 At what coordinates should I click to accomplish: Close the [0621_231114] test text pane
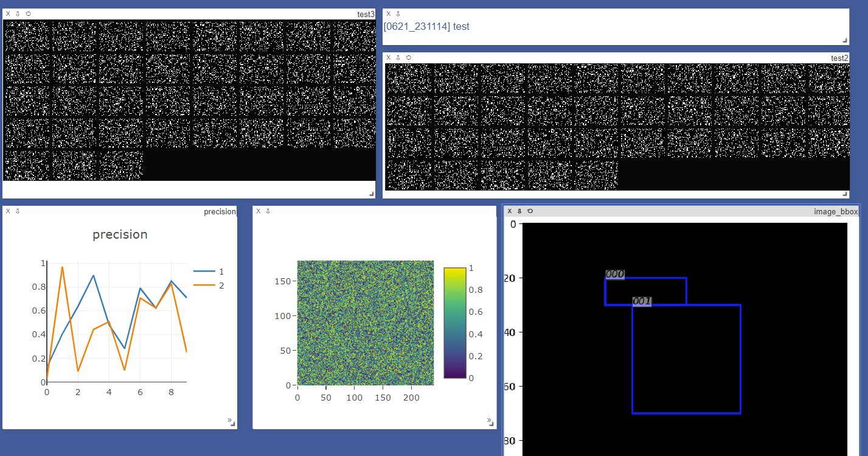[388, 13]
